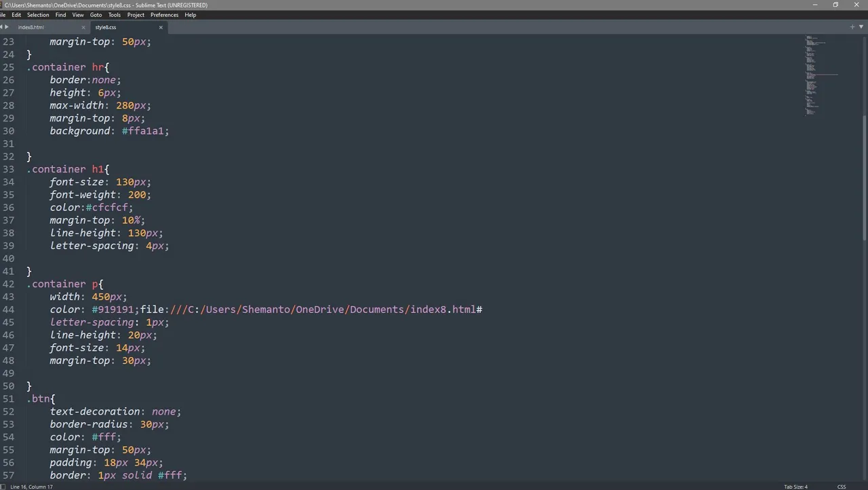Click the vertical scrollbar thumb
The width and height of the screenshot is (868, 490).
865,176
